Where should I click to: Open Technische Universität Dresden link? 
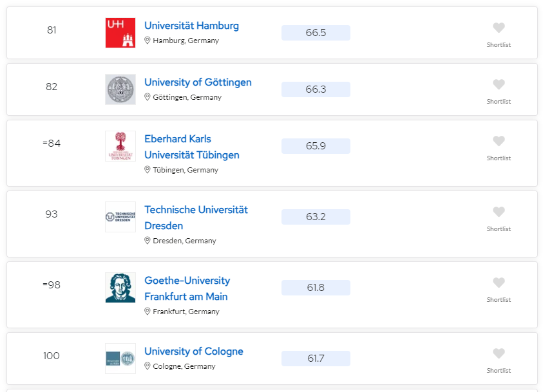tap(196, 218)
